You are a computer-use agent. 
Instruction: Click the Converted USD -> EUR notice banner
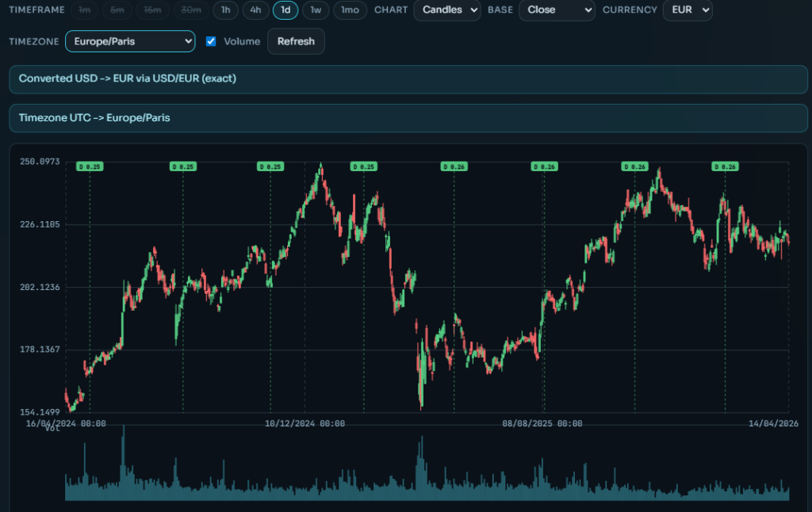(x=408, y=79)
